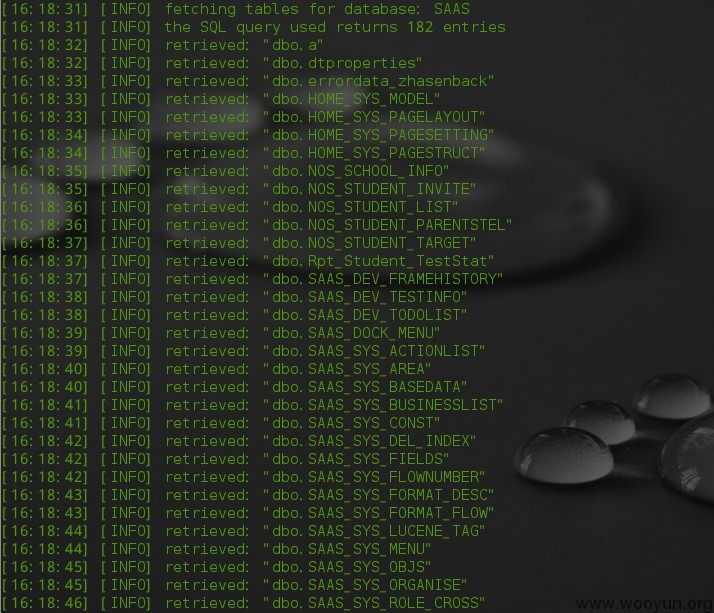This screenshot has width=714, height=613.
Task: Click the entry "dbo.SAAS_DEV_TESTINFO"
Action: click(x=365, y=297)
